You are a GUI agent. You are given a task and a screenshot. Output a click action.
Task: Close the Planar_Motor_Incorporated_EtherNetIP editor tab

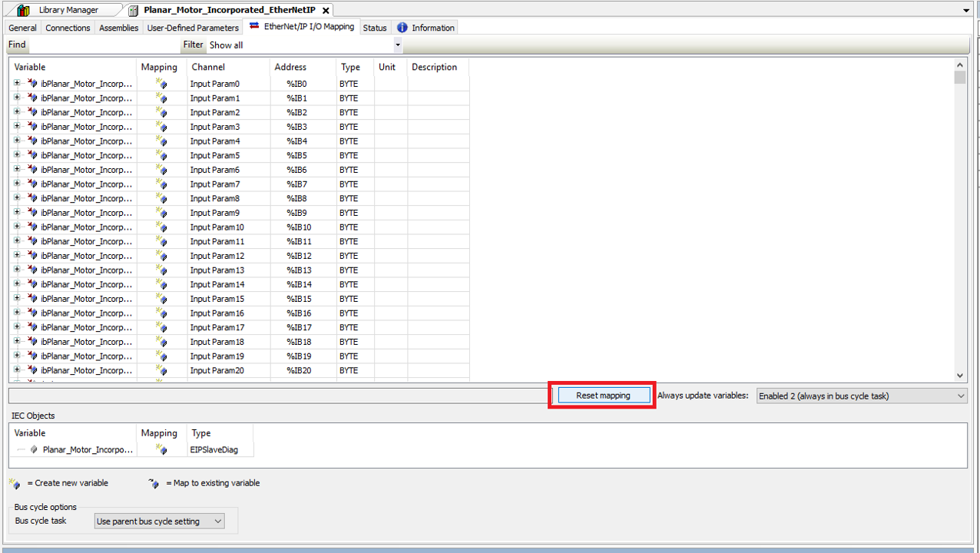coord(326,11)
